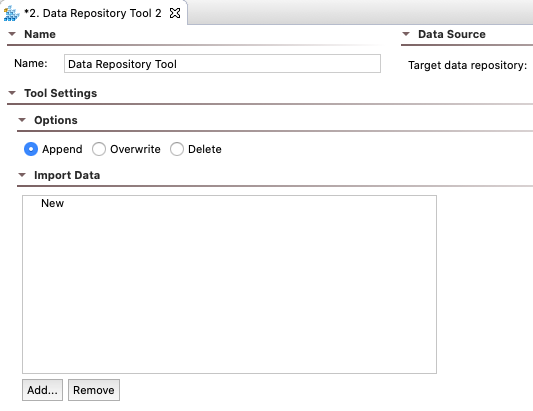Screen dimensions: 533x411
Task: Collapse the Name section using its triangle
Action: [x=12, y=34]
